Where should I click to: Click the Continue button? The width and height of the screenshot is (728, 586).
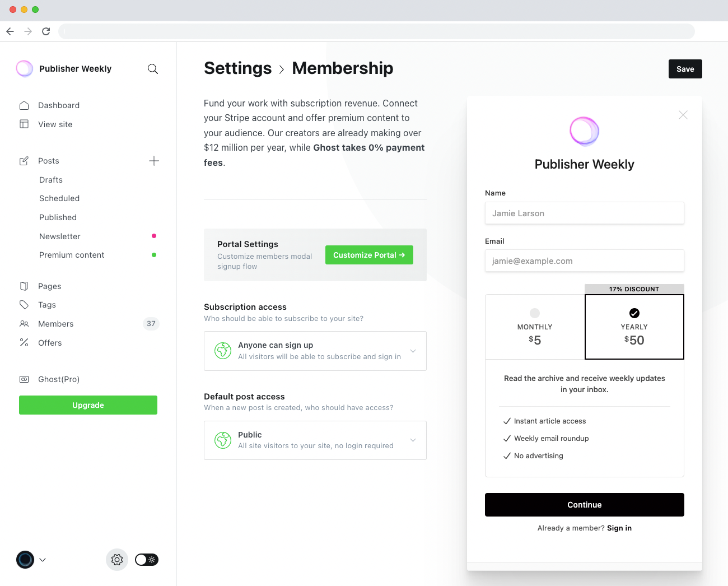pyautogui.click(x=585, y=505)
